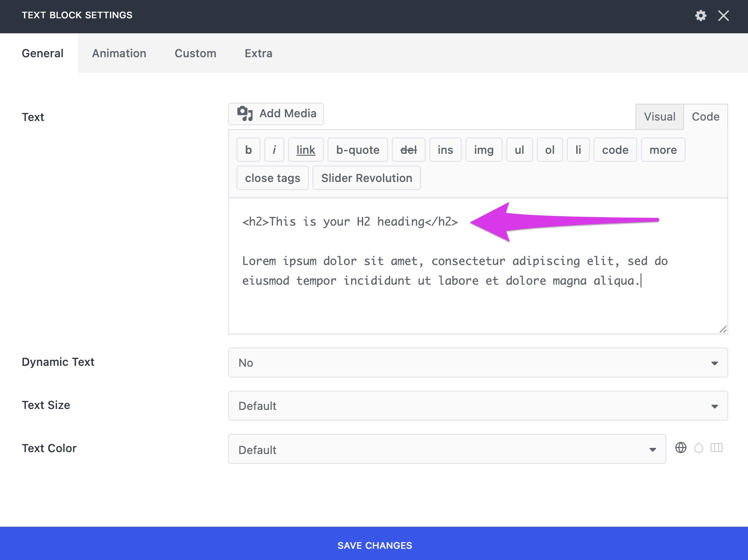Open the Text Color dropdown
This screenshot has height=560, width=748.
tap(447, 449)
